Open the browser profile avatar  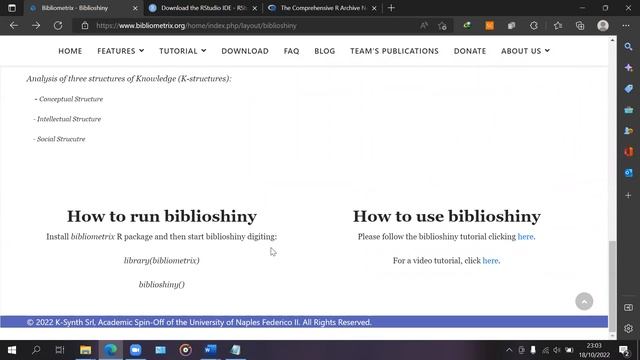coord(603,25)
